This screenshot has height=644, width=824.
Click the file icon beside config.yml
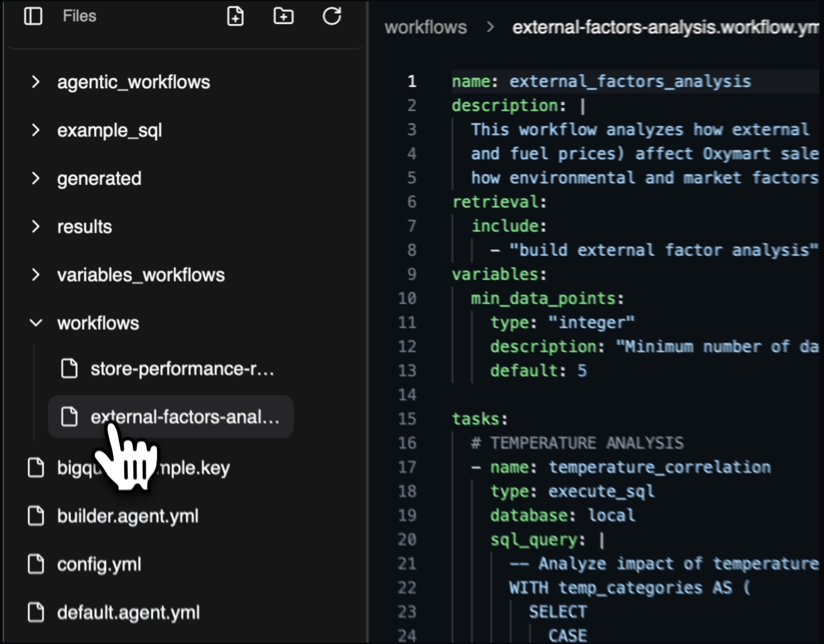point(36,564)
